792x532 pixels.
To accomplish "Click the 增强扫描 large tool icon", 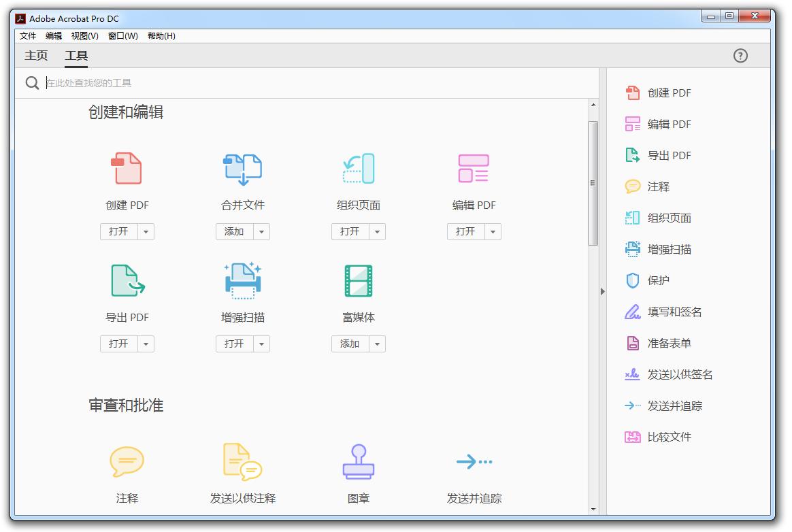I will 242,280.
